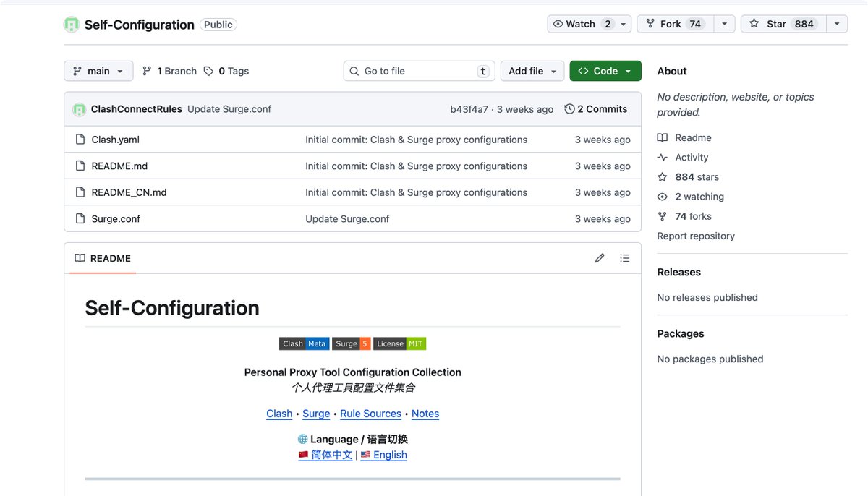The width and height of the screenshot is (868, 496).
Task: Click the pencil edit README icon
Action: click(600, 258)
